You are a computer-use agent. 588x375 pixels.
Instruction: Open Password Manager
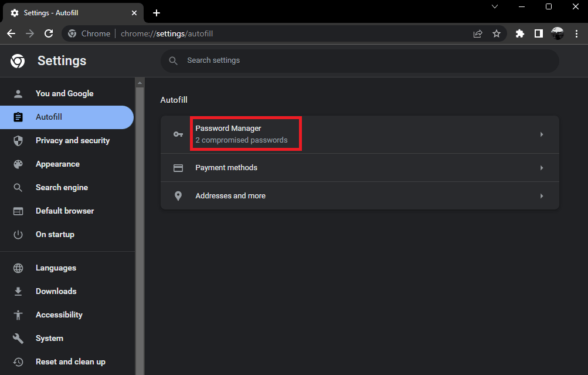[x=359, y=134]
